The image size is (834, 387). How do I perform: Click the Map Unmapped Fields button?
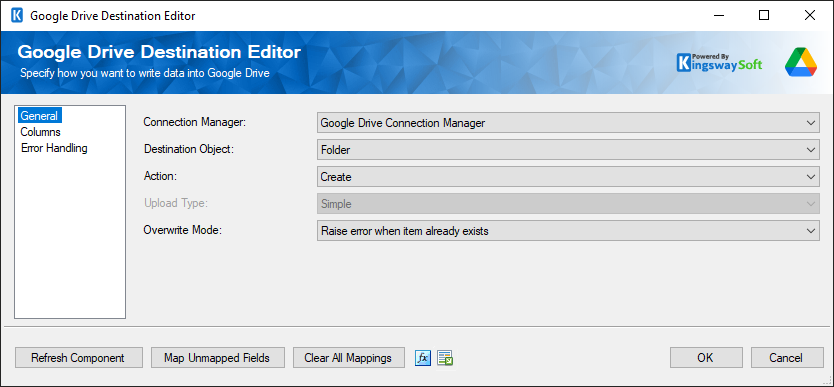(x=218, y=358)
